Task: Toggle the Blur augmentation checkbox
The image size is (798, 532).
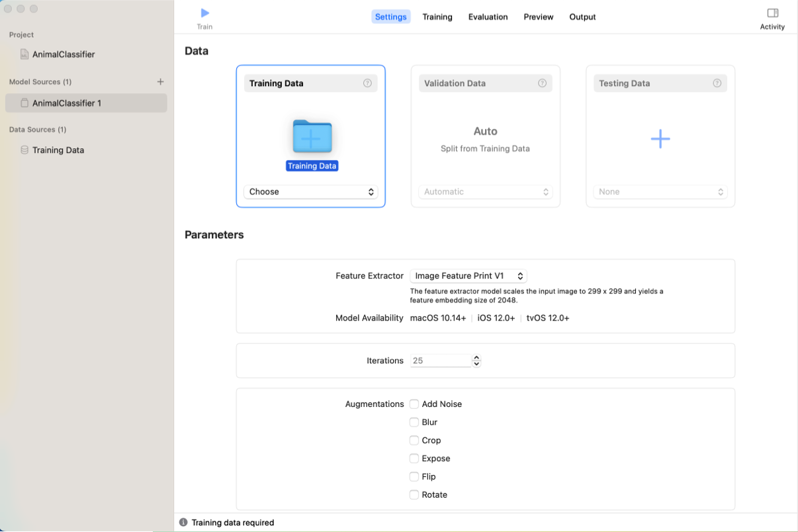Action: coord(414,422)
